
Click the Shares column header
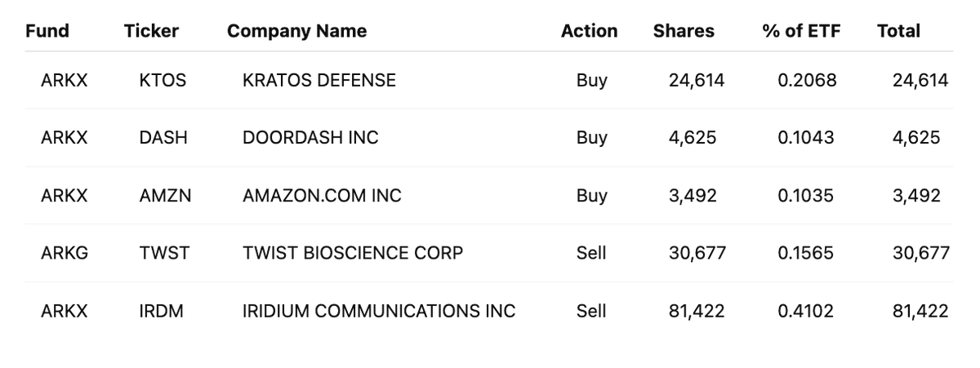click(684, 31)
